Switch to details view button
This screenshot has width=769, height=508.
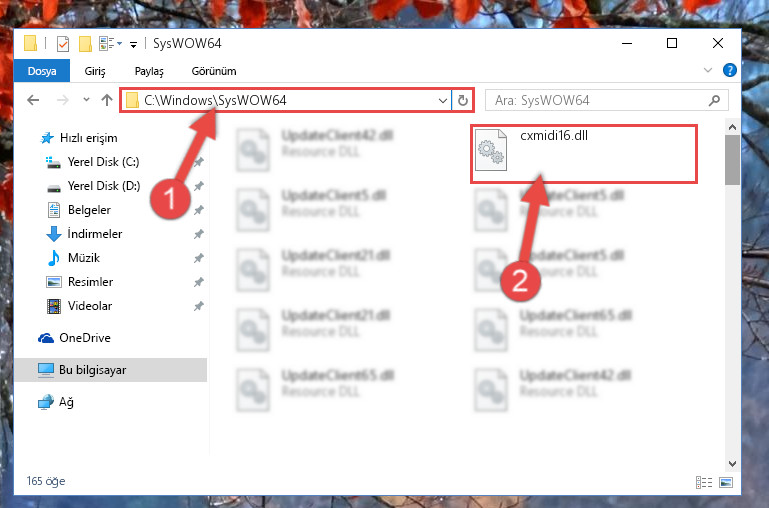coord(704,482)
